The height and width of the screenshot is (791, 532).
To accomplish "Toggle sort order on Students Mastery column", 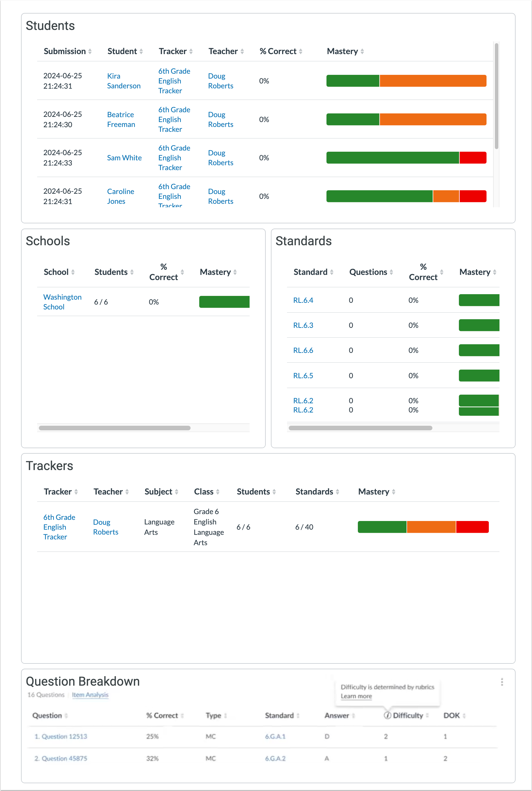I will click(362, 51).
